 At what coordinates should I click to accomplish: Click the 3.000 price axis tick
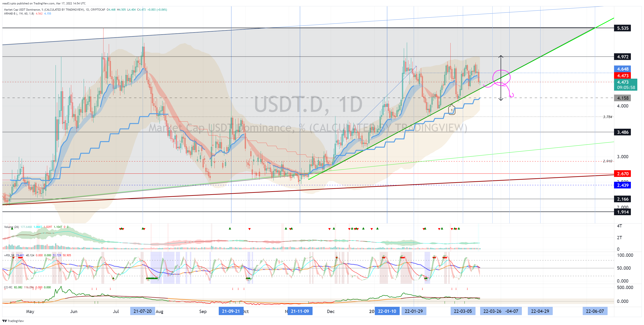(x=623, y=157)
